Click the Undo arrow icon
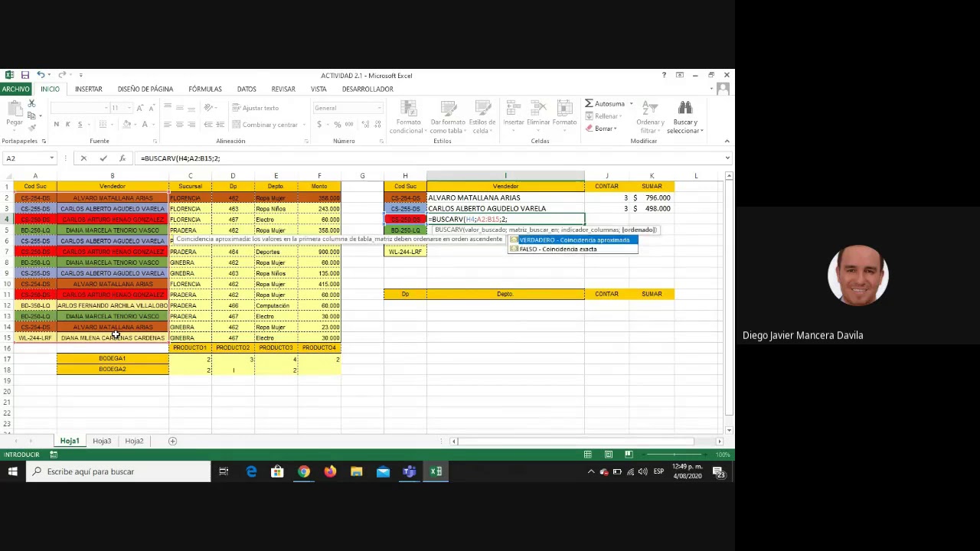 pyautogui.click(x=41, y=75)
